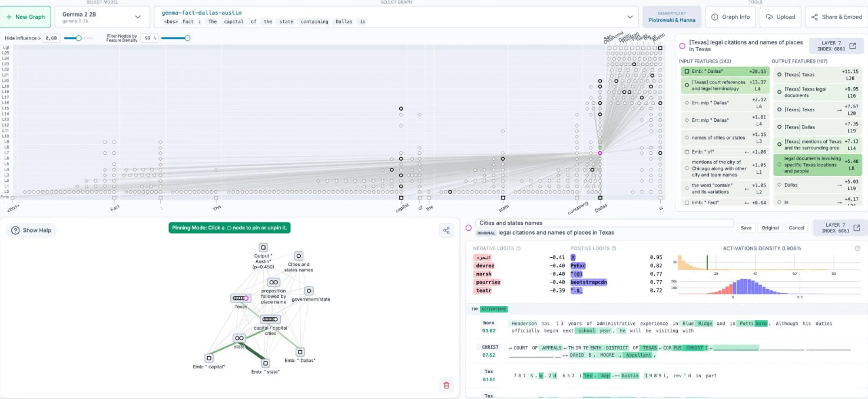
Task: Click the Original label button
Action: click(770, 228)
